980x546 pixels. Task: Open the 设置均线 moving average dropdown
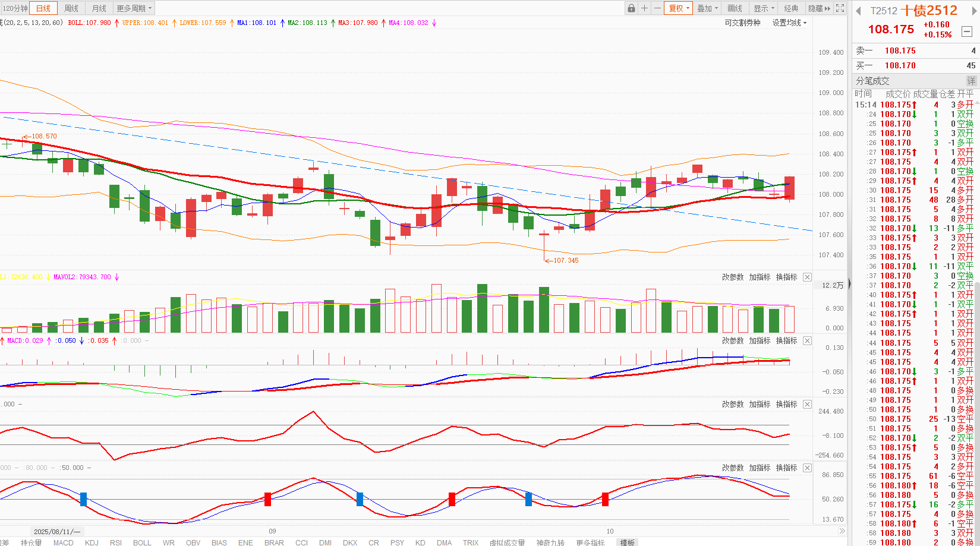coord(790,23)
